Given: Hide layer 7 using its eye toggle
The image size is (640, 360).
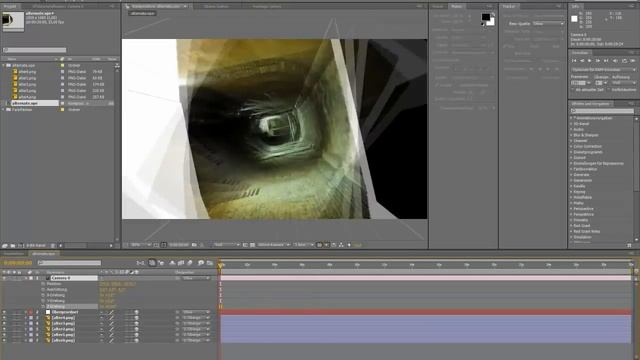Looking at the screenshot, I should pyautogui.click(x=4, y=340).
